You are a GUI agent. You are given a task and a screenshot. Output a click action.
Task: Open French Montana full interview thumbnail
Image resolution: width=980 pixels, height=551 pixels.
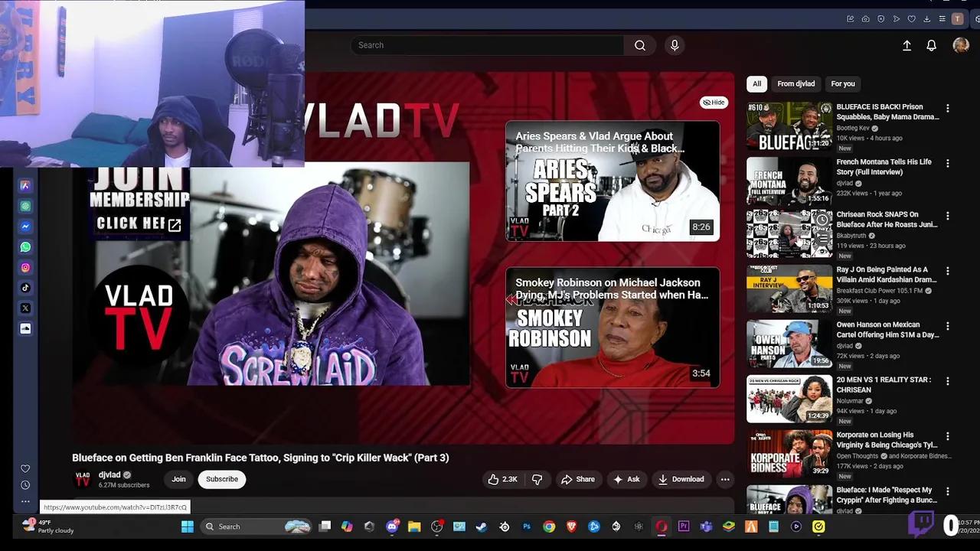(x=789, y=181)
